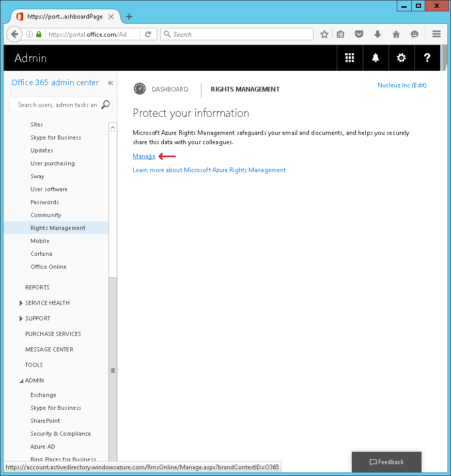Screen dimensions: 451x476
Task: Select Sites in the sidebar
Action: point(37,125)
